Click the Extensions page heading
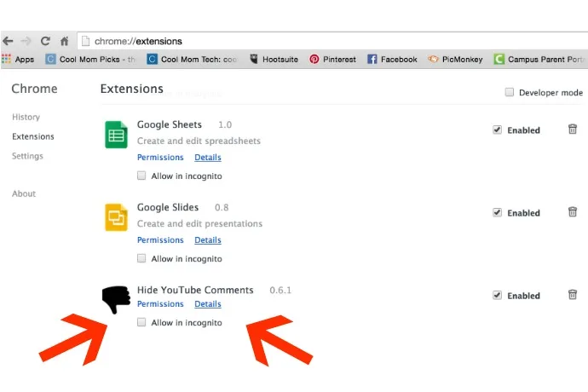The width and height of the screenshot is (588, 392). point(131,89)
